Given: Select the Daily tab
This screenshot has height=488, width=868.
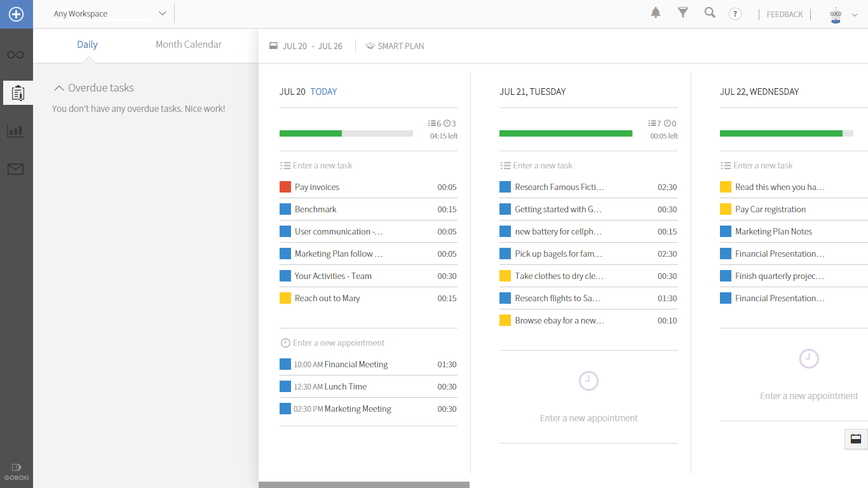Looking at the screenshot, I should click(87, 44).
